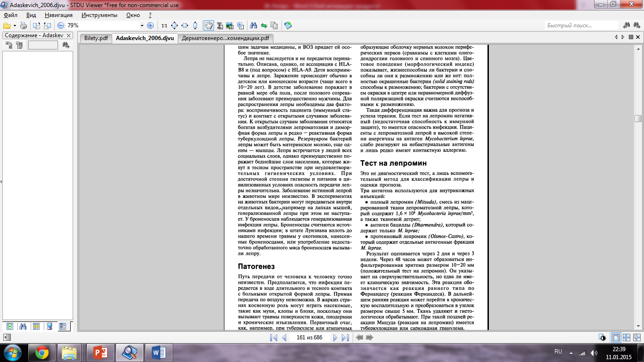Set actual size 1:1 view
Screen dimensions: 644x362
(164, 25)
